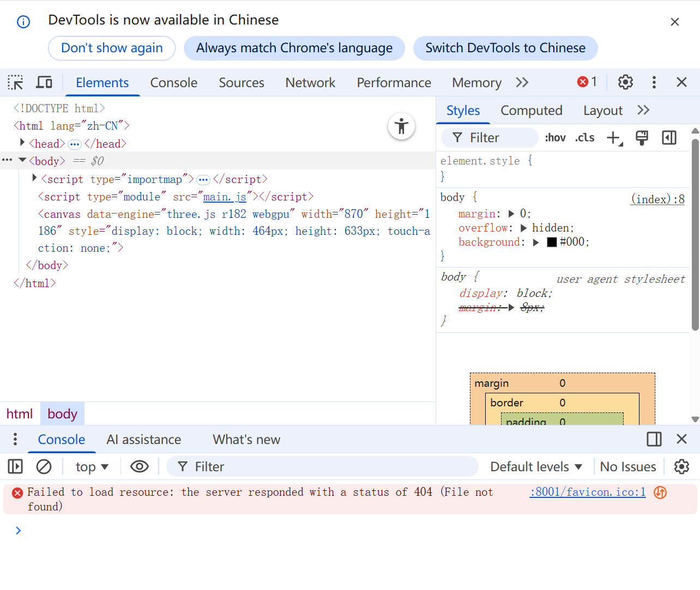Screen dimensions: 700x590
Task: Collapse the body element node
Action: (x=22, y=160)
